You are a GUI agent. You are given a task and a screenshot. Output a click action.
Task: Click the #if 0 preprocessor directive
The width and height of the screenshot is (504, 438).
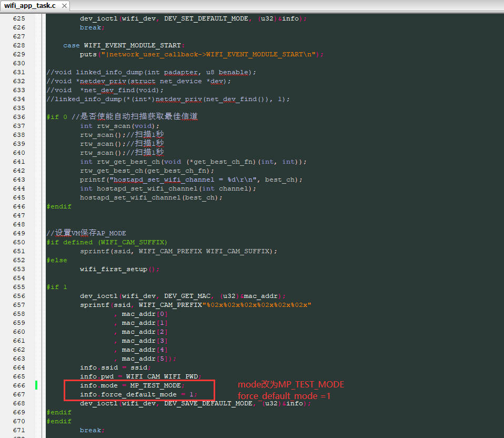point(57,117)
